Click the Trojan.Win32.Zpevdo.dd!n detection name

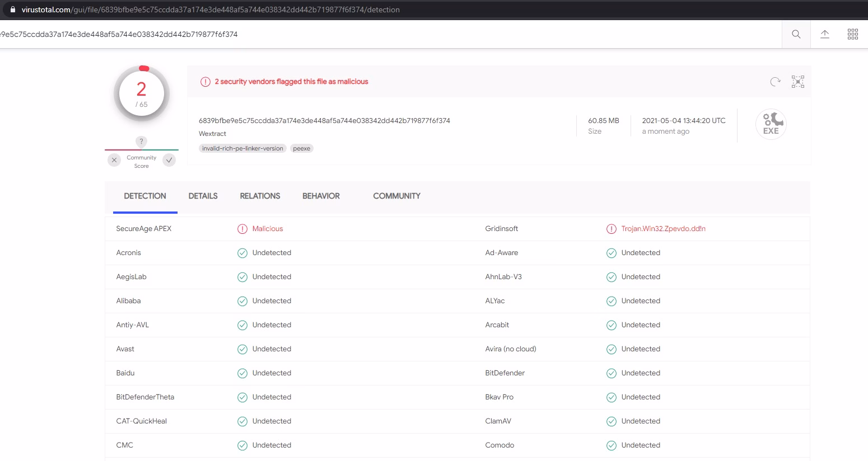[664, 229]
